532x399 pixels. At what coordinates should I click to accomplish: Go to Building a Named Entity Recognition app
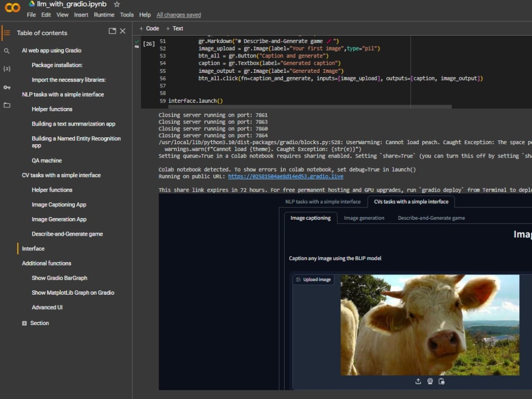(76, 142)
